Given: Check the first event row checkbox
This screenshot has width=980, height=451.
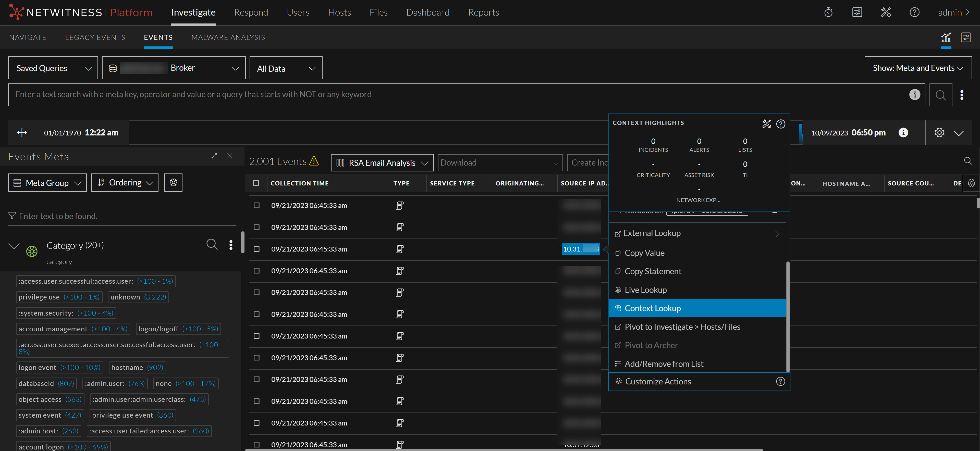Looking at the screenshot, I should click(256, 206).
